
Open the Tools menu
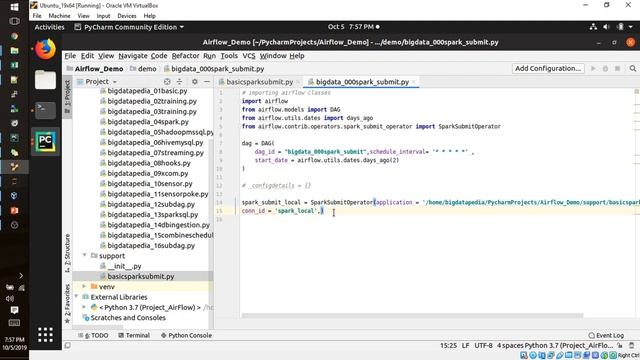229,56
